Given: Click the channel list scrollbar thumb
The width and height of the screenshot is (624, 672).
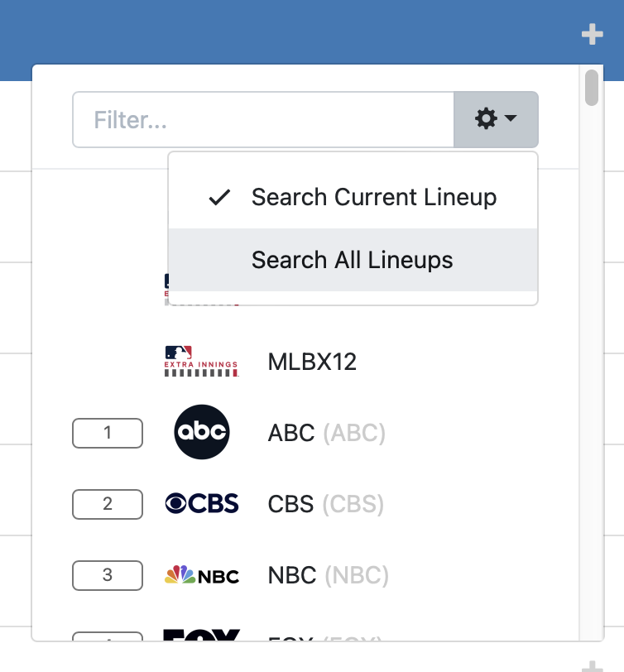Looking at the screenshot, I should 591,89.
